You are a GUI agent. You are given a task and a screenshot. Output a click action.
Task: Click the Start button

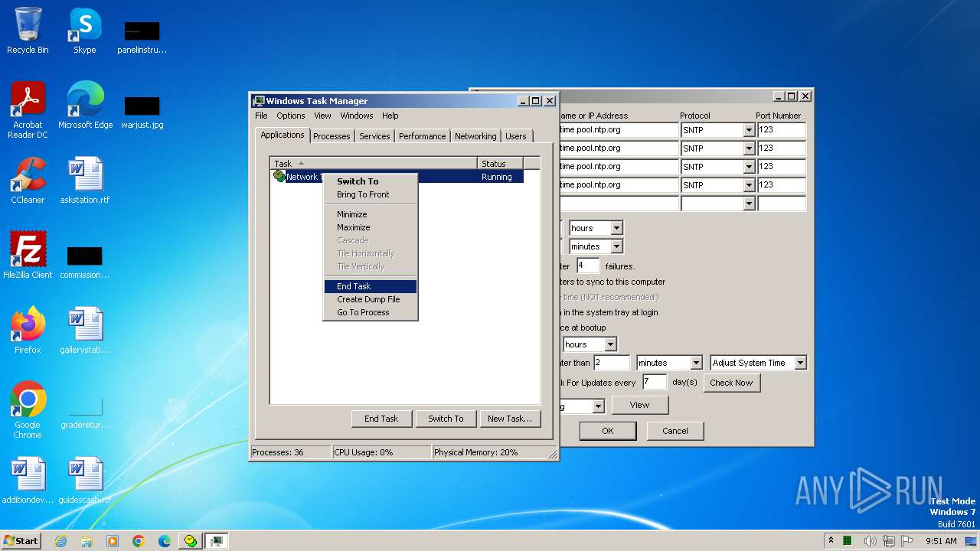click(21, 541)
